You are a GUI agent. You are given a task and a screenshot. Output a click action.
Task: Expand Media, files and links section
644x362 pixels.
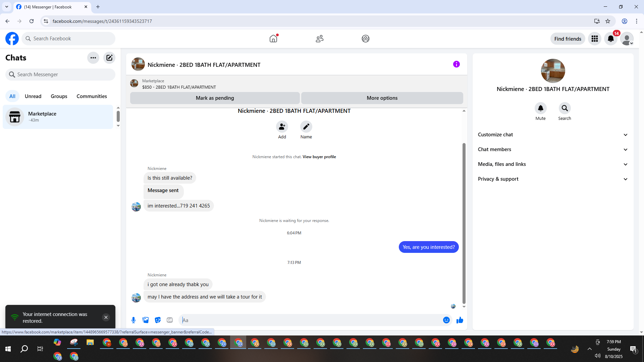click(x=553, y=164)
